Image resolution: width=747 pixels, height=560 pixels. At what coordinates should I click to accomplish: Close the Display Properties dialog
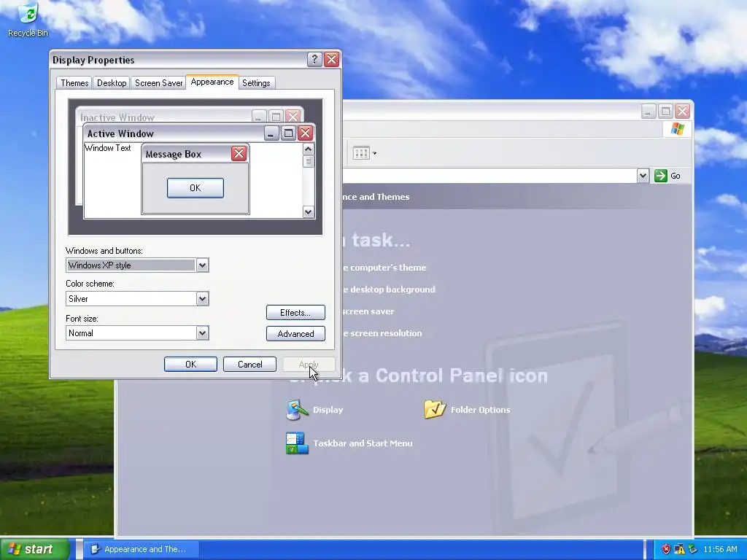[x=332, y=60]
